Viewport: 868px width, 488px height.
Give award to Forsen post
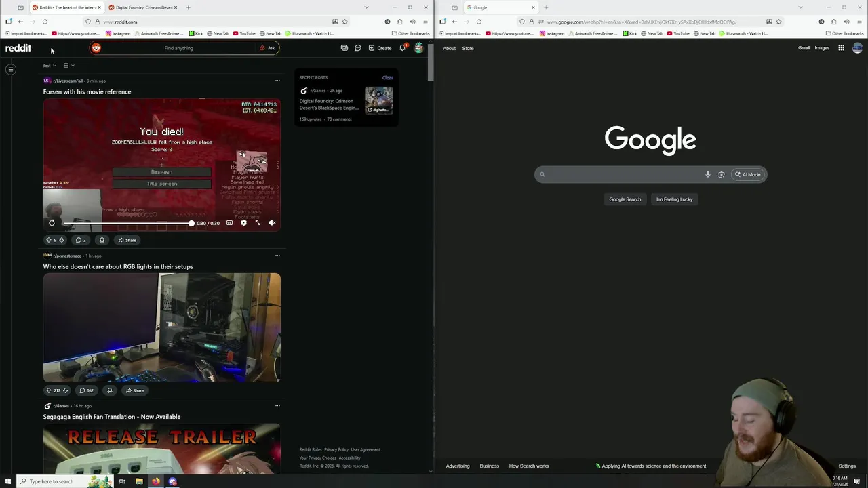click(x=102, y=240)
